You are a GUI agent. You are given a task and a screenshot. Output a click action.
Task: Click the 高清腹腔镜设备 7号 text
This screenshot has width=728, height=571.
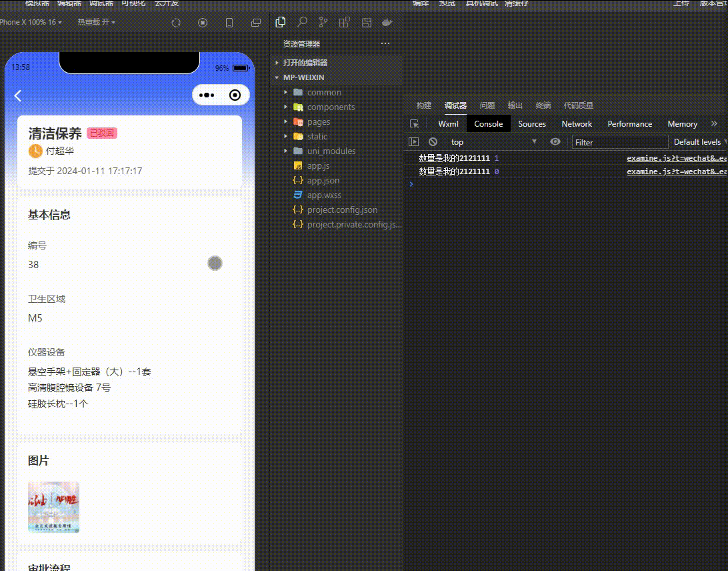(x=69, y=388)
